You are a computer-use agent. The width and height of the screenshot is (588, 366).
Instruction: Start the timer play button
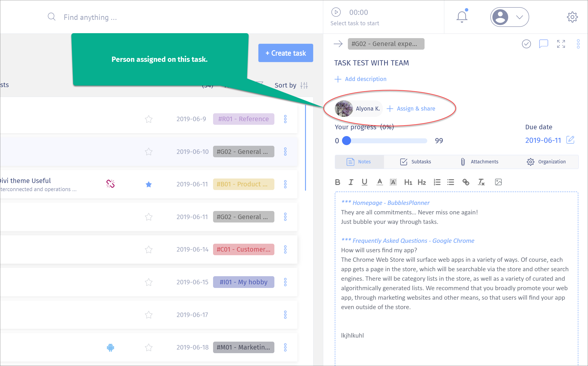[x=336, y=12]
